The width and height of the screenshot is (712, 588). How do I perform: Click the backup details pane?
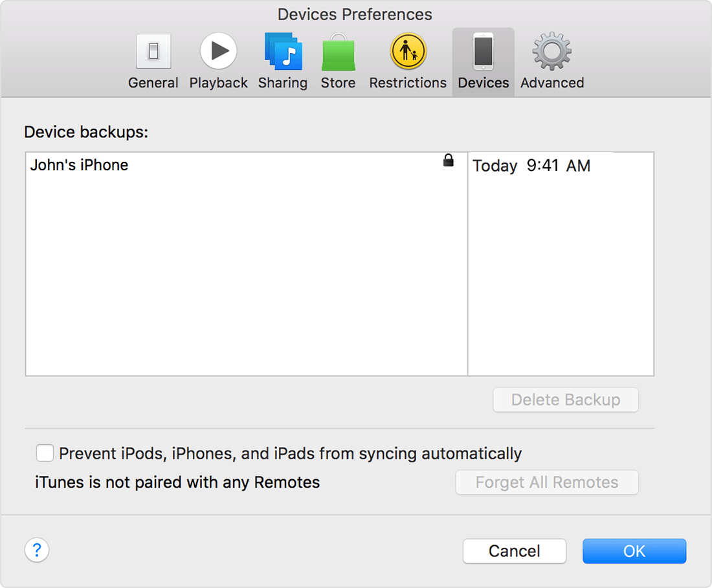pyautogui.click(x=561, y=272)
